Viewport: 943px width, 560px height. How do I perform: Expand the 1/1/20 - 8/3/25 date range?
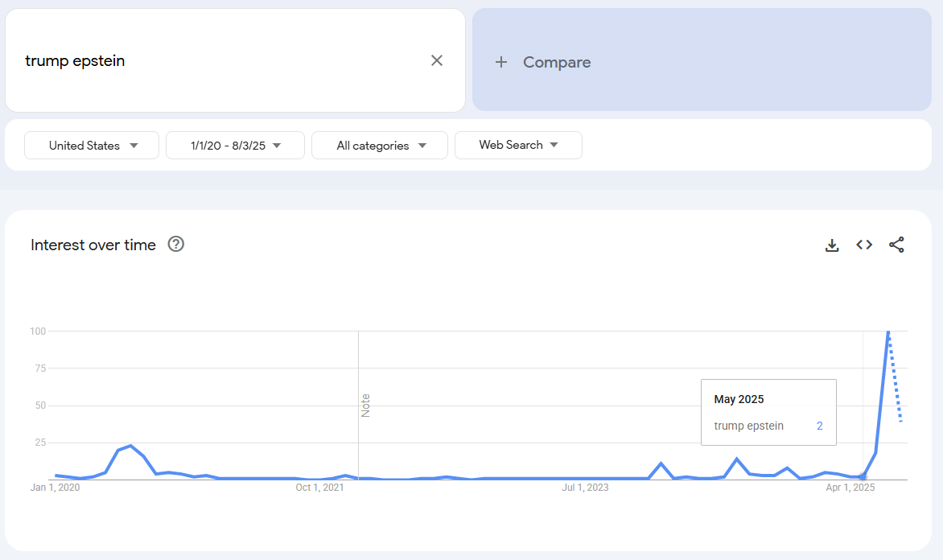click(x=235, y=146)
